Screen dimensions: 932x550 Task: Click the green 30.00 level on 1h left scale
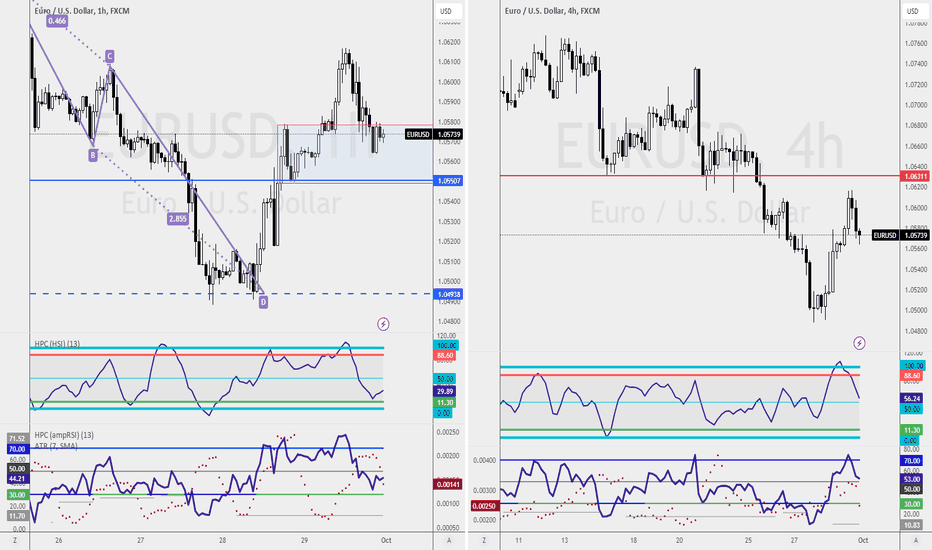coord(17,495)
